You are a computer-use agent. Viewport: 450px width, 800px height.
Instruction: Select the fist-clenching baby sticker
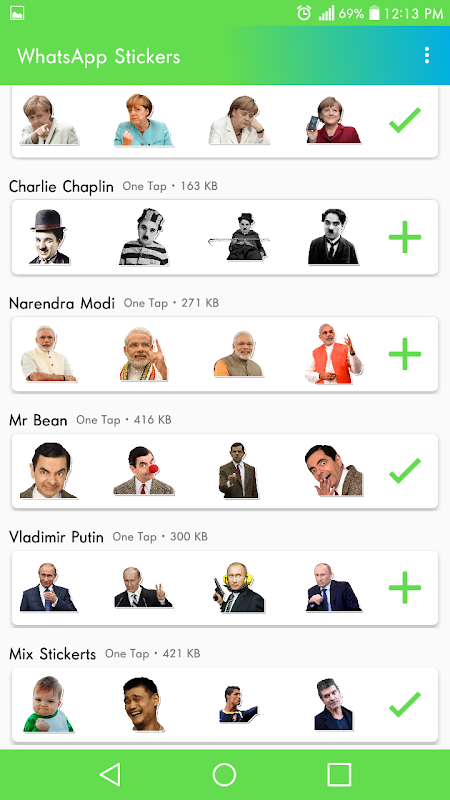point(48,704)
